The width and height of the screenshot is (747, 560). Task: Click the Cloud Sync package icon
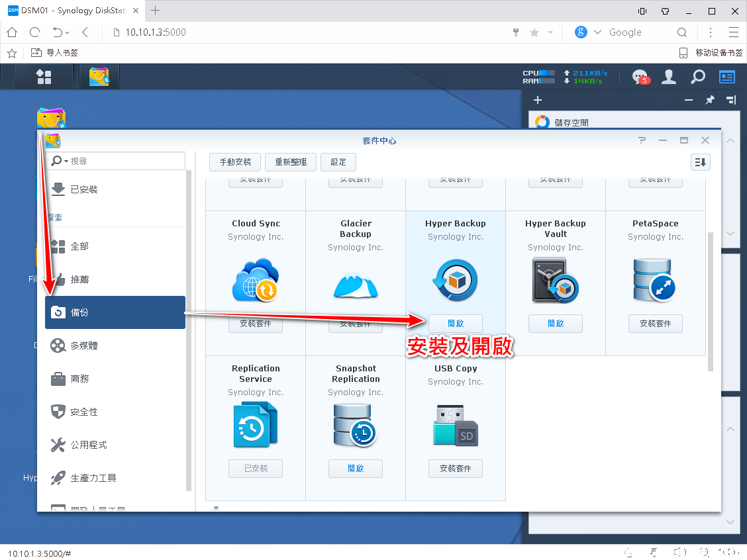[256, 280]
